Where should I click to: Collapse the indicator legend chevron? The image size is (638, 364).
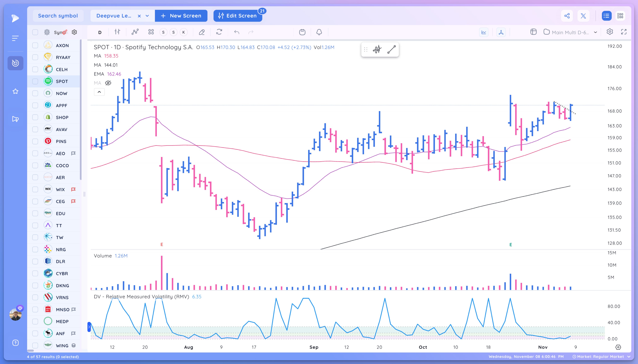click(x=99, y=92)
